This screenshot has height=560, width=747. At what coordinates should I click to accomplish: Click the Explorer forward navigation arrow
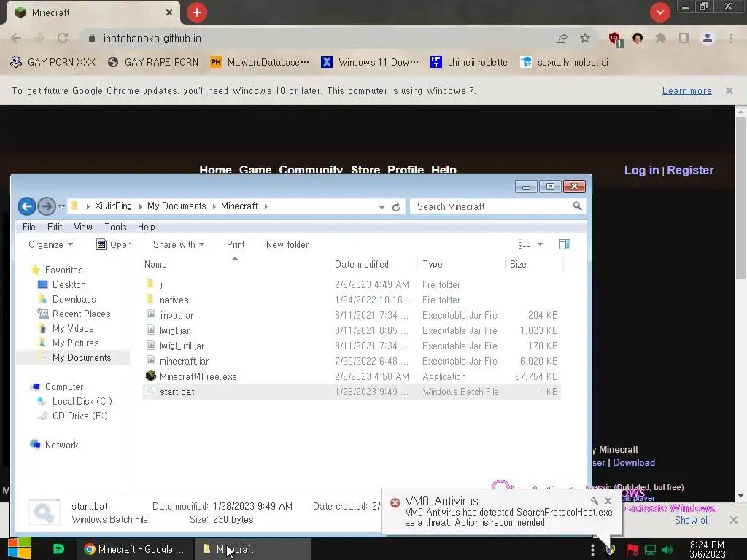(47, 206)
